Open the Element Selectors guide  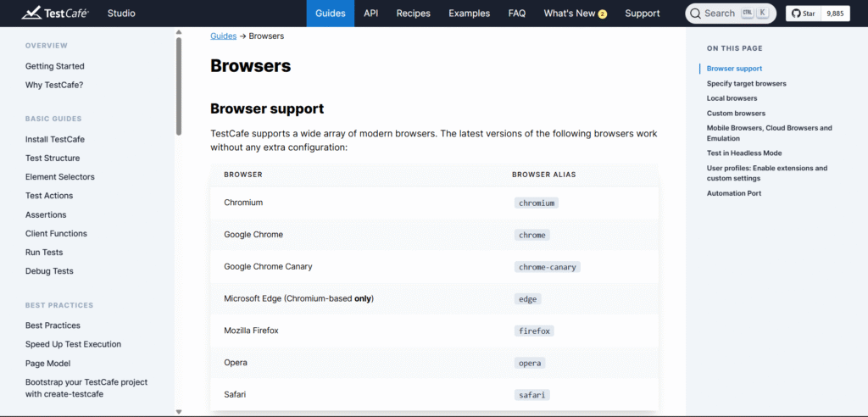coord(60,176)
